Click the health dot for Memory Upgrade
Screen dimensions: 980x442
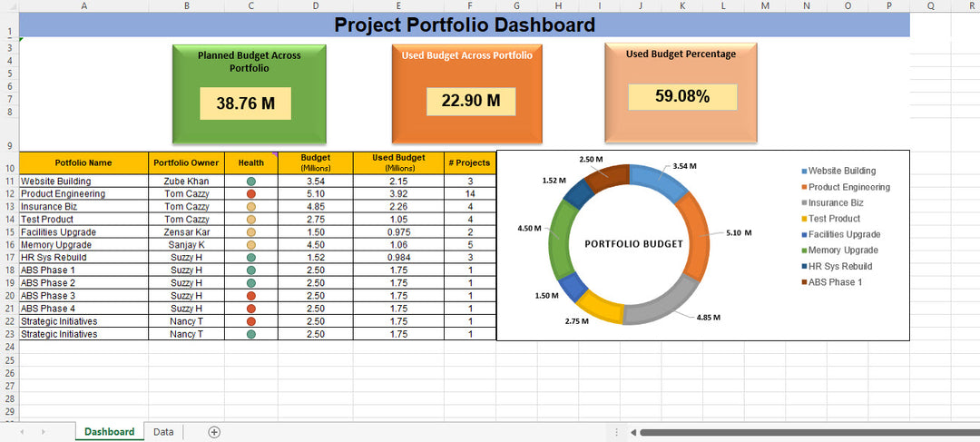pos(251,245)
